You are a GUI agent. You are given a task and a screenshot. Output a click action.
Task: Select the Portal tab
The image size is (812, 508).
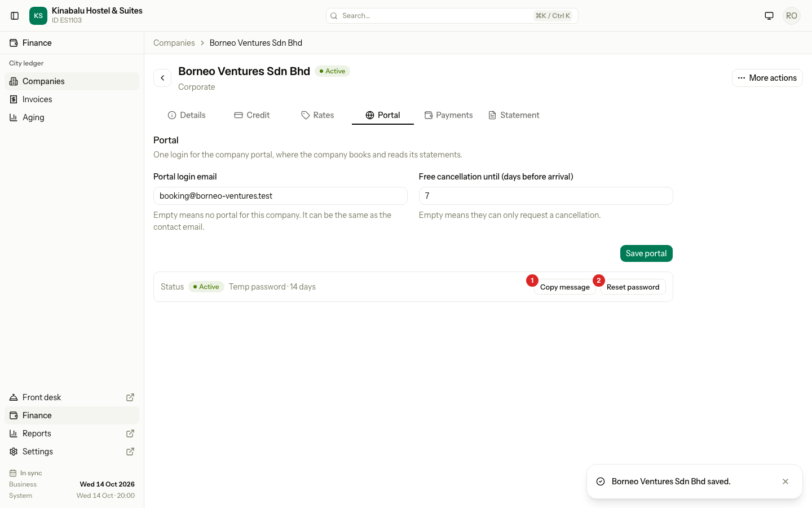383,115
